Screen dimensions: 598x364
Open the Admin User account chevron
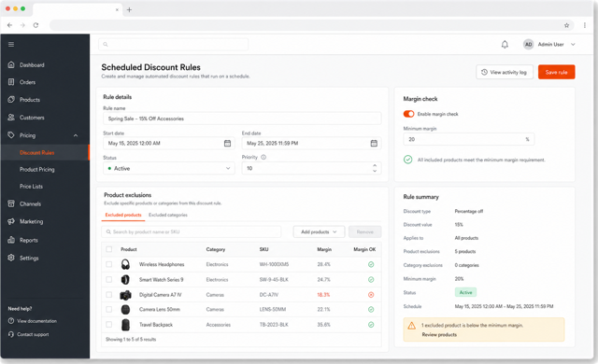pos(573,45)
